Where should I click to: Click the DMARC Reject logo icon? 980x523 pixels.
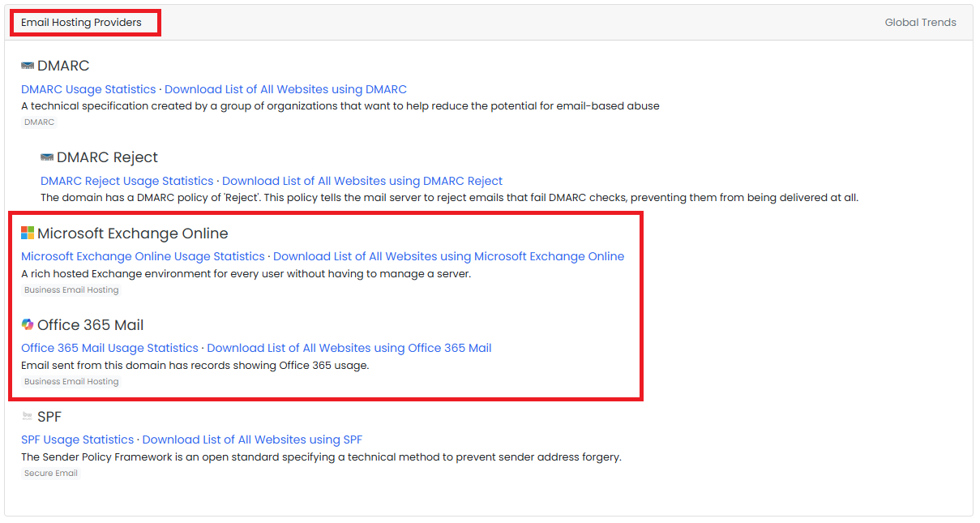(x=47, y=157)
